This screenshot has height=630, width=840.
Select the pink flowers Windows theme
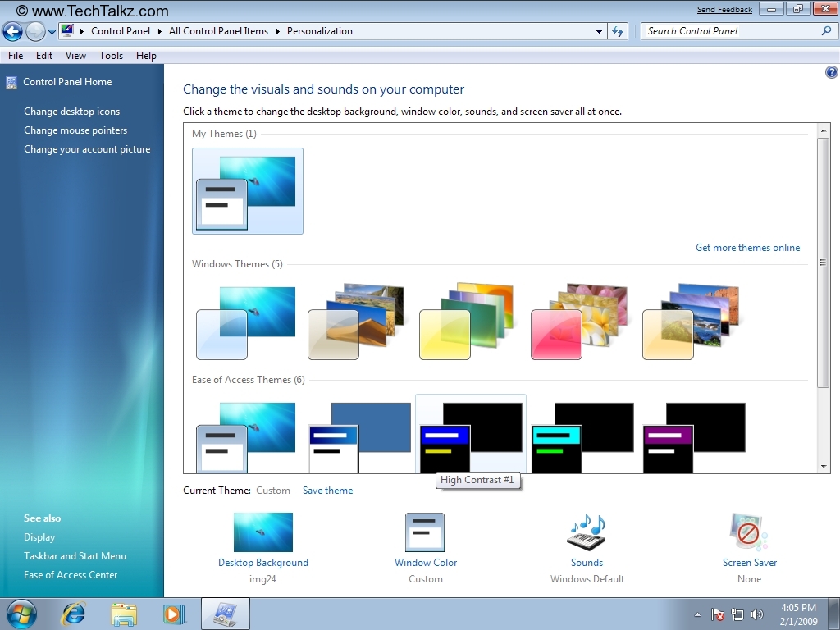click(x=579, y=322)
